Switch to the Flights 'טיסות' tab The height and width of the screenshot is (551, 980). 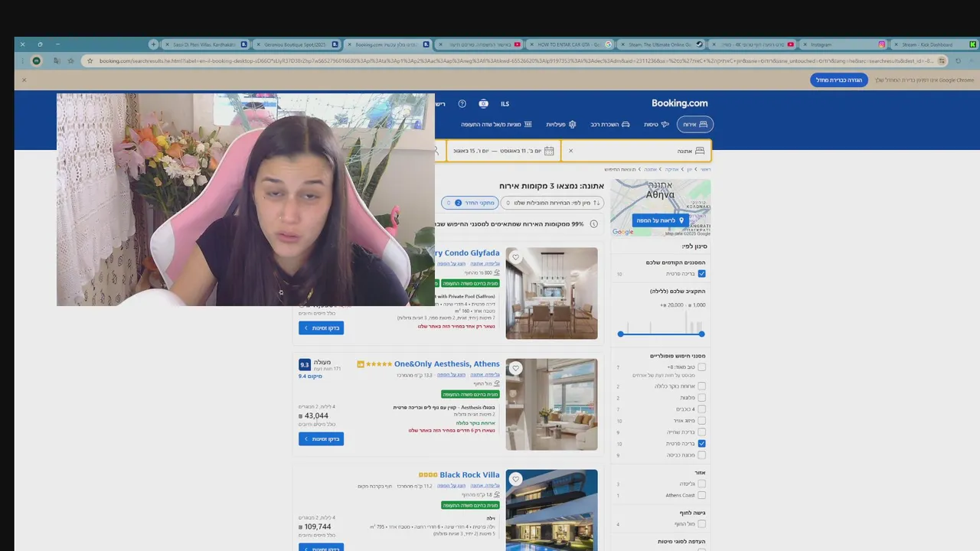coord(656,124)
